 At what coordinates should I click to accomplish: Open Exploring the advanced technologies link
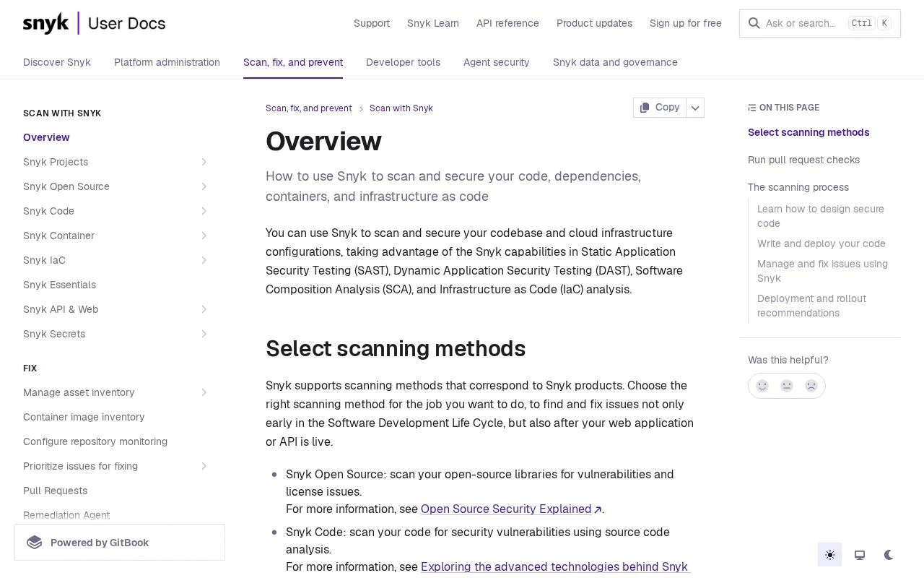pos(555,566)
